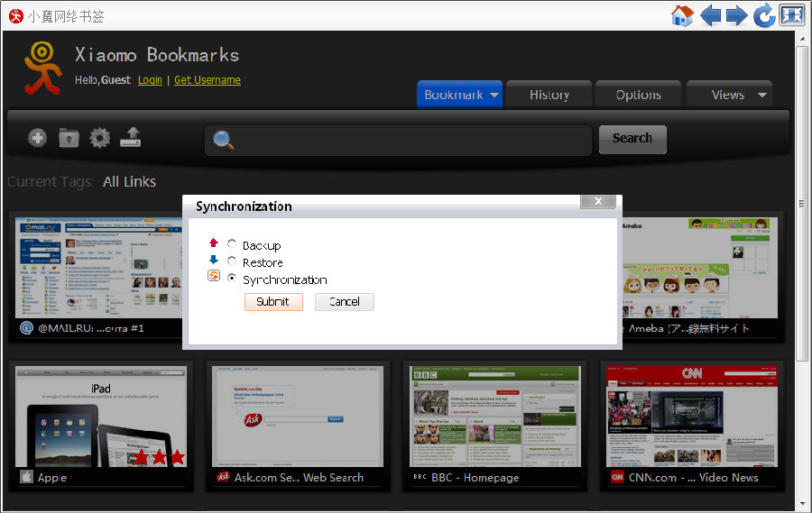Cancel the Synchronization dialog
The image size is (812, 513).
pyautogui.click(x=344, y=302)
